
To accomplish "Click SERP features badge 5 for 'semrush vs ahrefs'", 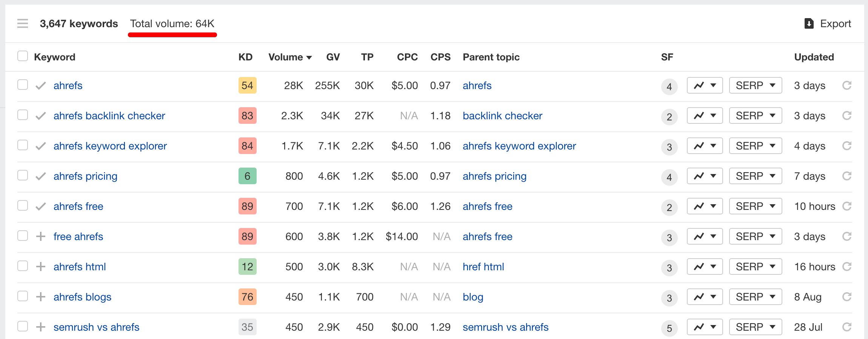I will tap(669, 328).
